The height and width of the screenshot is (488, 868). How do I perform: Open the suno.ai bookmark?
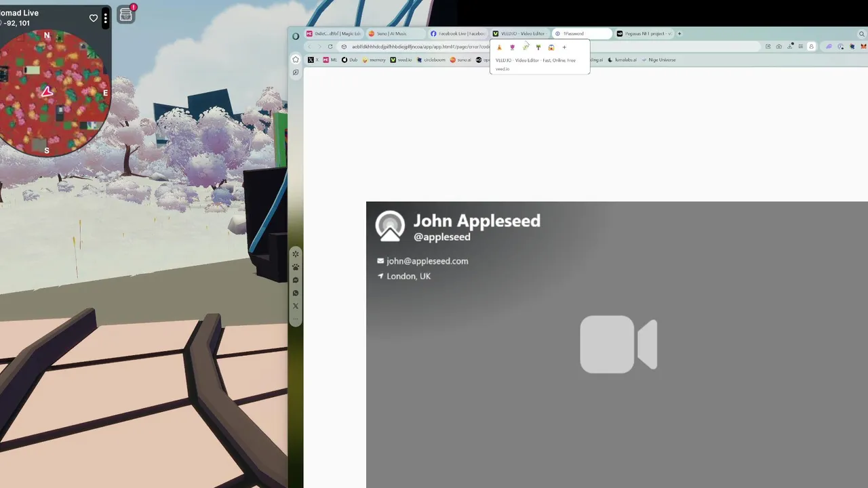(460, 60)
